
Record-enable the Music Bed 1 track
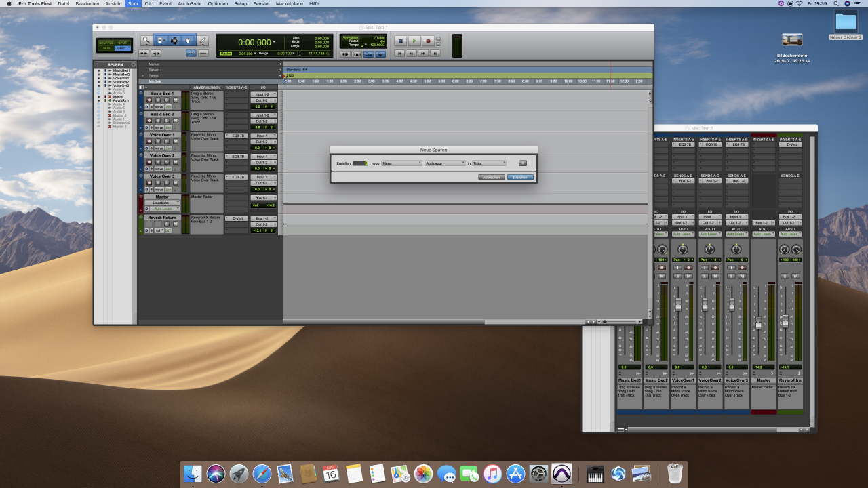149,100
